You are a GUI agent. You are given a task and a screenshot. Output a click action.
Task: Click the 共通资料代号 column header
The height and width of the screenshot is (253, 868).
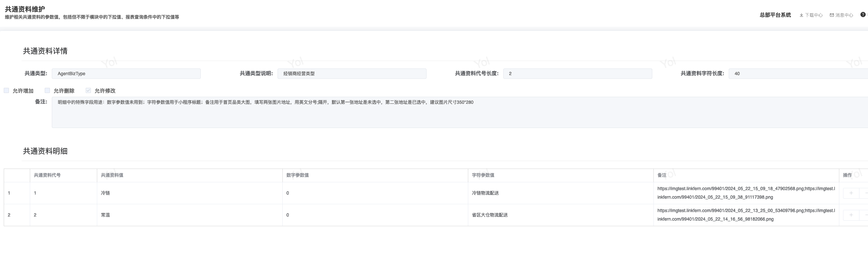(x=47, y=175)
